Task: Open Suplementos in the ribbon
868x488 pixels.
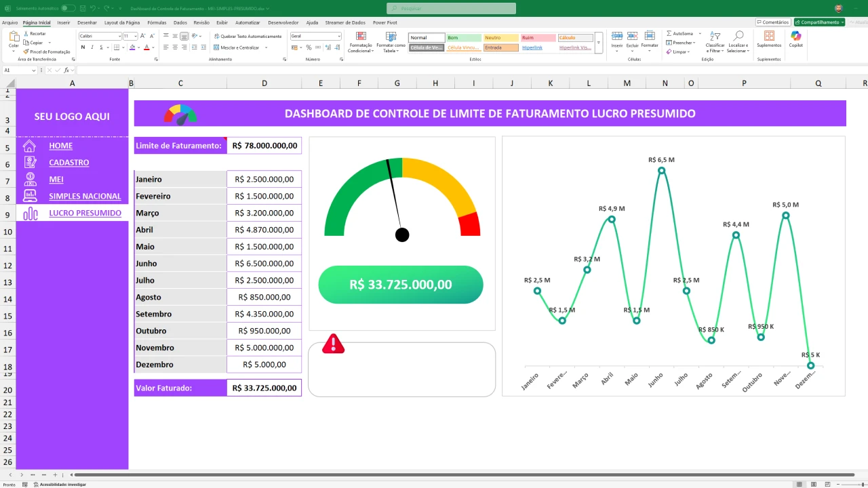Action: click(769, 39)
